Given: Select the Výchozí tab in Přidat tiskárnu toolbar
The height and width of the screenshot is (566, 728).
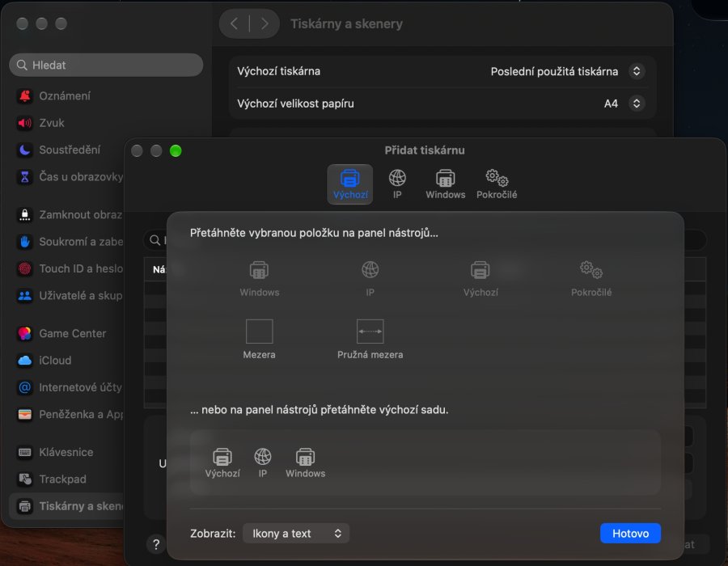Looking at the screenshot, I should click(349, 184).
